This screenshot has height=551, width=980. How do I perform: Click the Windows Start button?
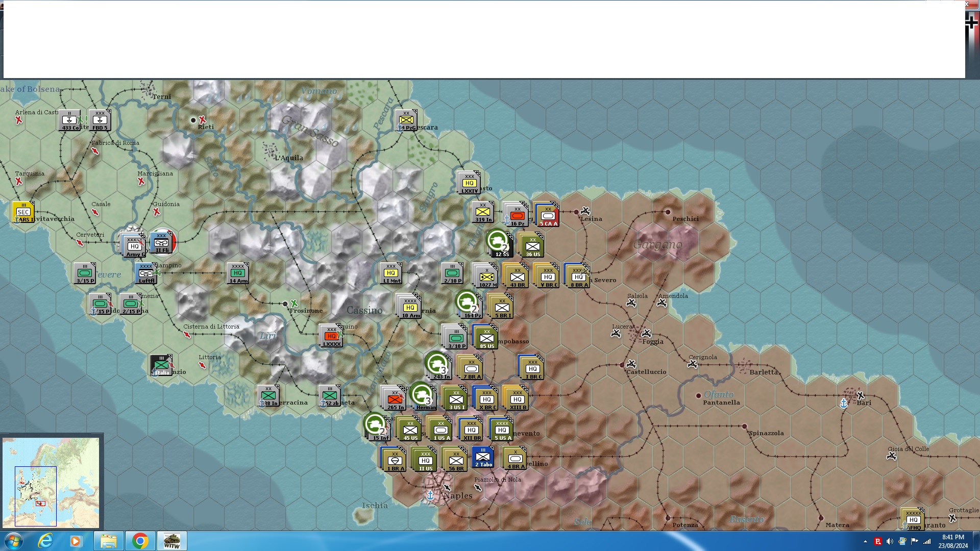click(x=14, y=541)
